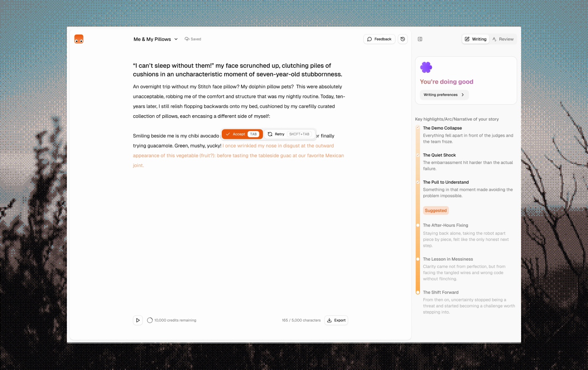
Task: Click the 'You're doing good' heading
Action: click(446, 82)
